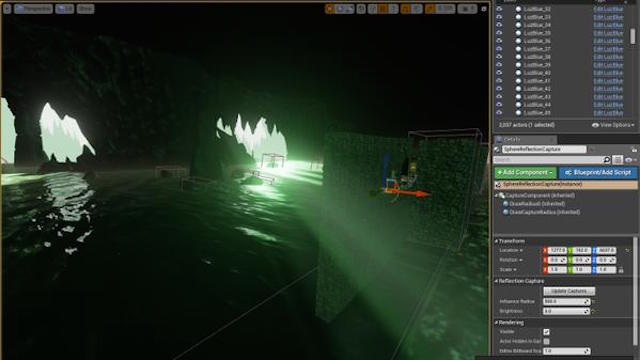Click the green Add Component button

[525, 173]
